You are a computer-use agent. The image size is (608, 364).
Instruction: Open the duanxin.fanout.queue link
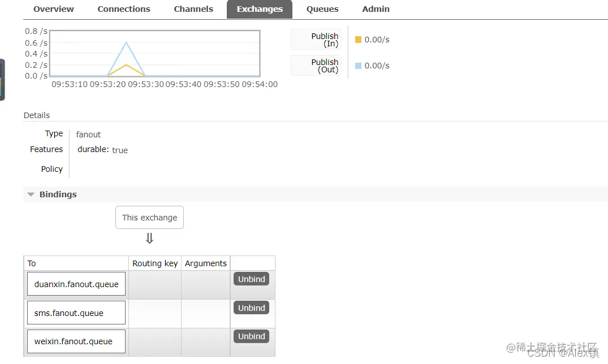point(76,284)
